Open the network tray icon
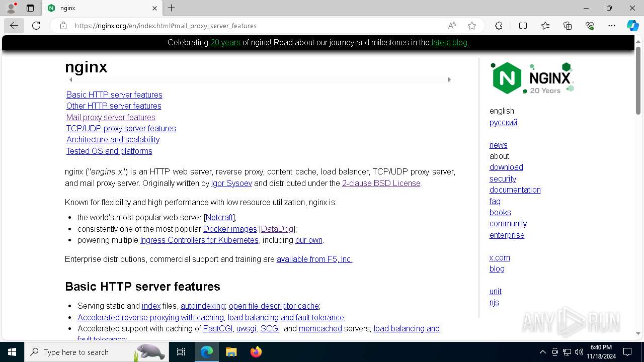This screenshot has height=362, width=644. [567, 352]
